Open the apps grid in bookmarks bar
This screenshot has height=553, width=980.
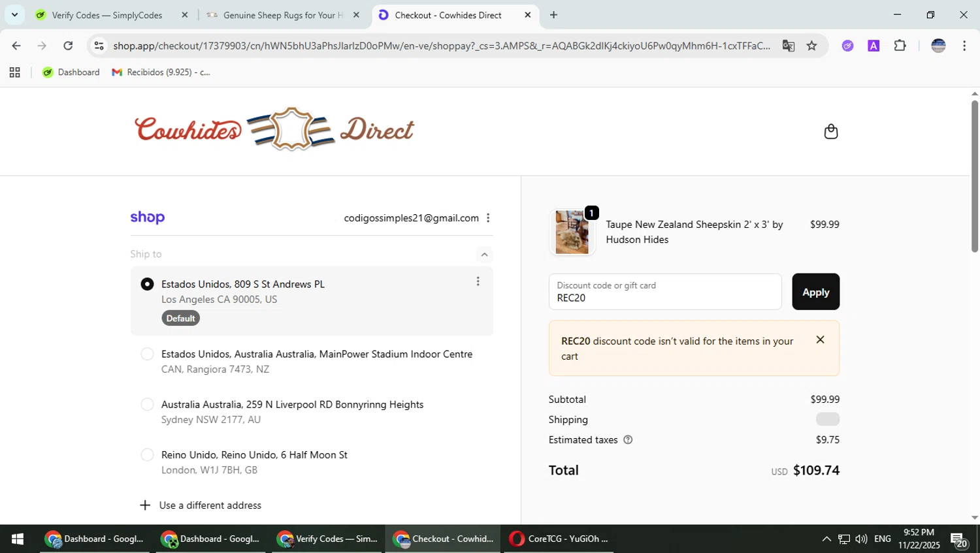[14, 72]
